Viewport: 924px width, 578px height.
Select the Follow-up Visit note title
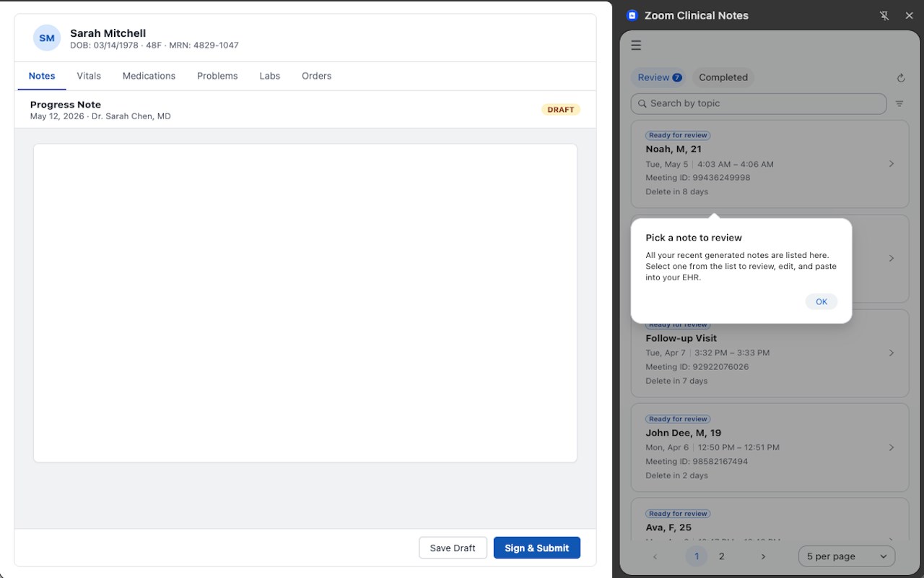[681, 338]
